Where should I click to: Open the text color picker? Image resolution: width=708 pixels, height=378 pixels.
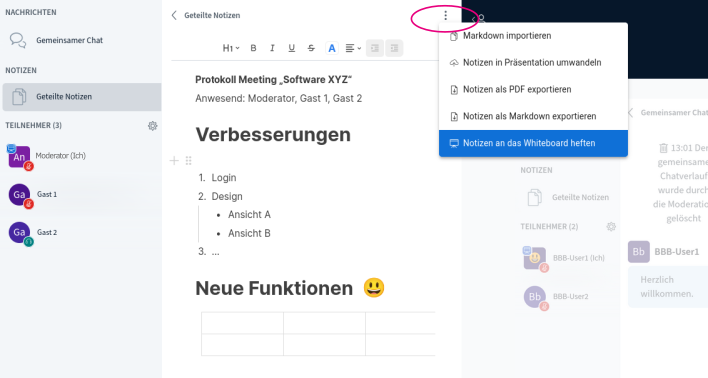tap(332, 48)
